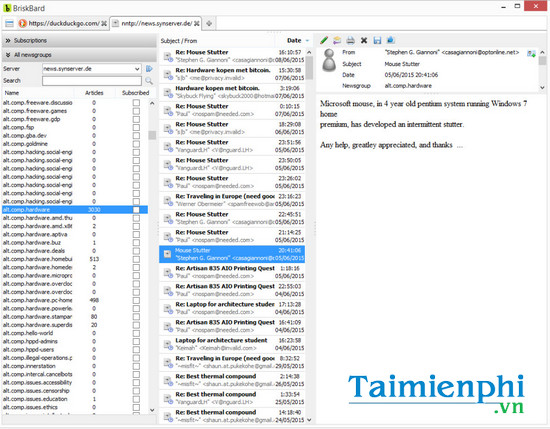Click the add contact icon beside sender
The width and height of the screenshot is (550, 429).
click(x=531, y=53)
